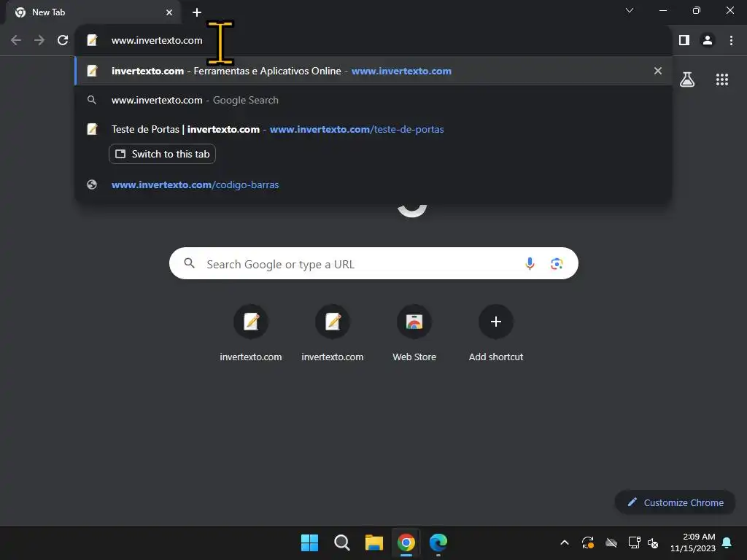
Task: Reload the page with the refresh icon
Action: 63,41
